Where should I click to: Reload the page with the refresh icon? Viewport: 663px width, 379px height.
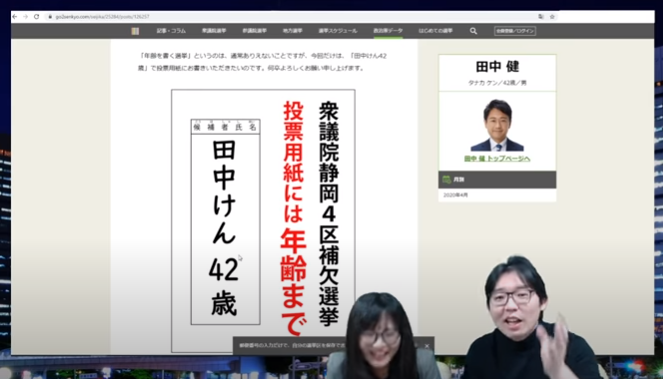point(36,16)
